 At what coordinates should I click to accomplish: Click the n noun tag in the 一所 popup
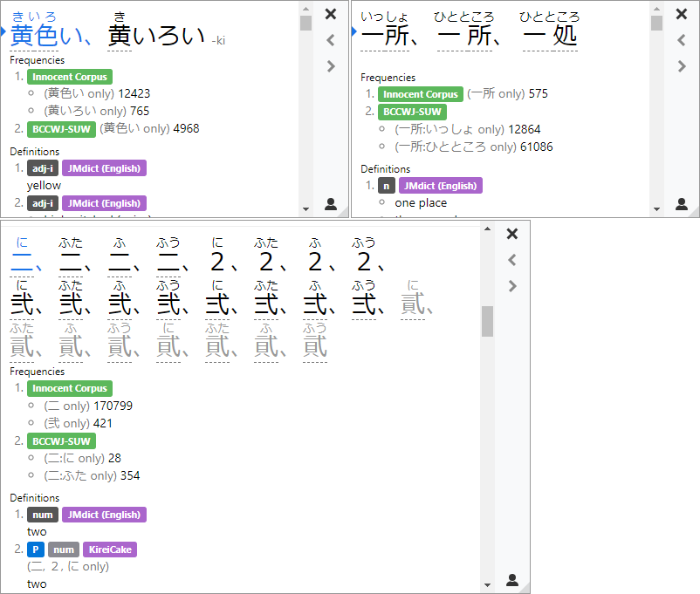click(386, 186)
